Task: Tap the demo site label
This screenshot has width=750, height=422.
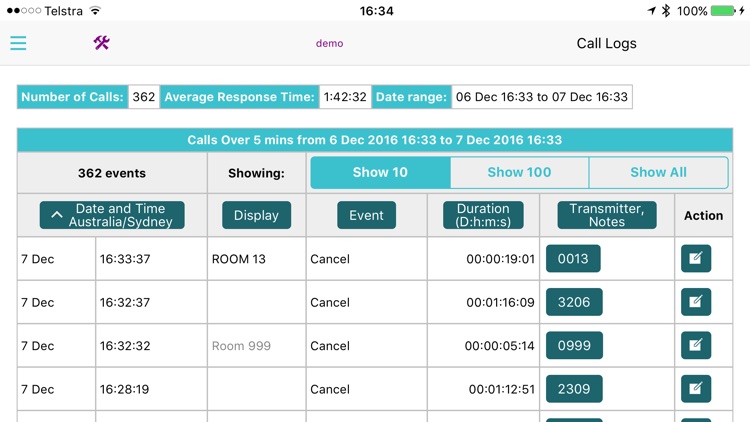Action: pos(330,43)
